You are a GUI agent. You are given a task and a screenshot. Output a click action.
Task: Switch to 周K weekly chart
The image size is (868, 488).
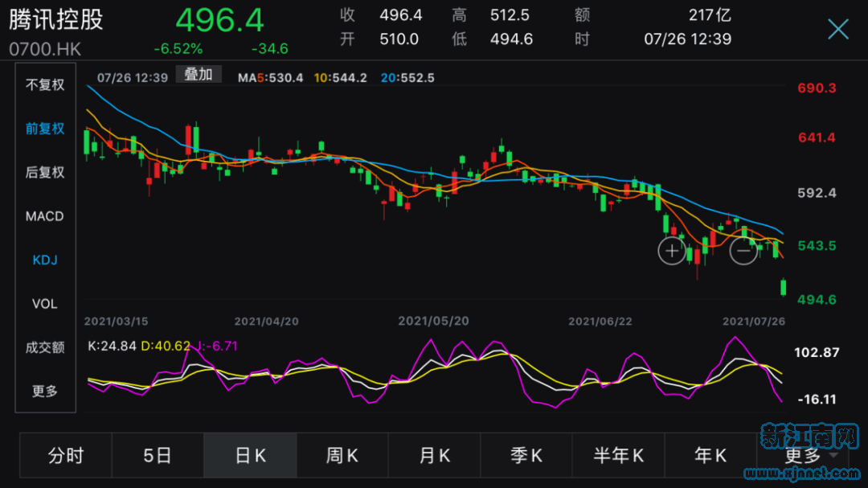pyautogui.click(x=342, y=456)
